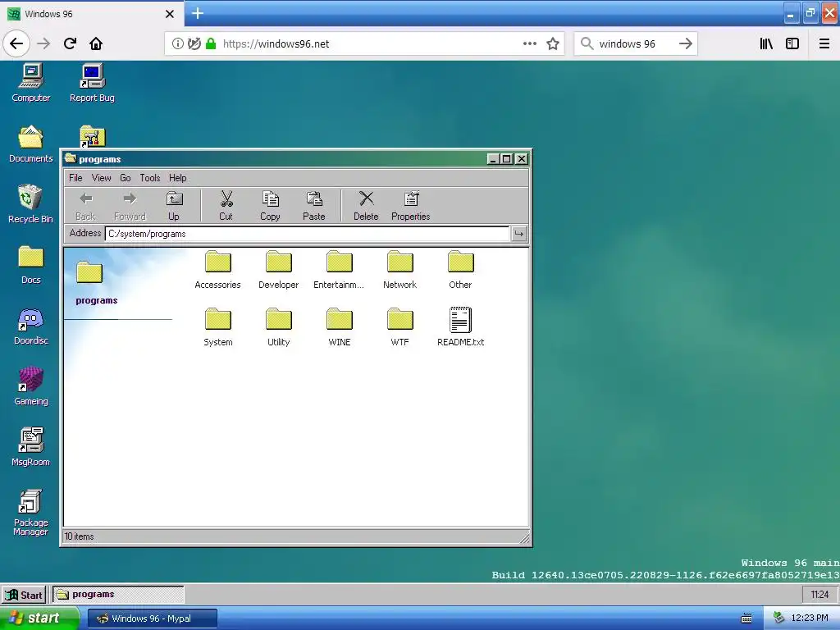This screenshot has height=630, width=840.
Task: Select the Network folder
Action: pyautogui.click(x=400, y=270)
